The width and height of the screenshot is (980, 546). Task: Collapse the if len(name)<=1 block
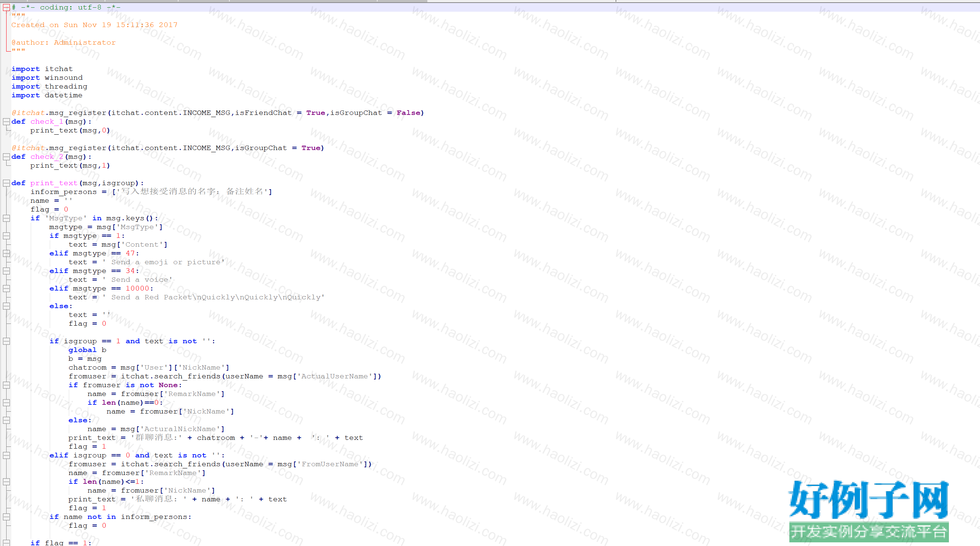pos(6,482)
